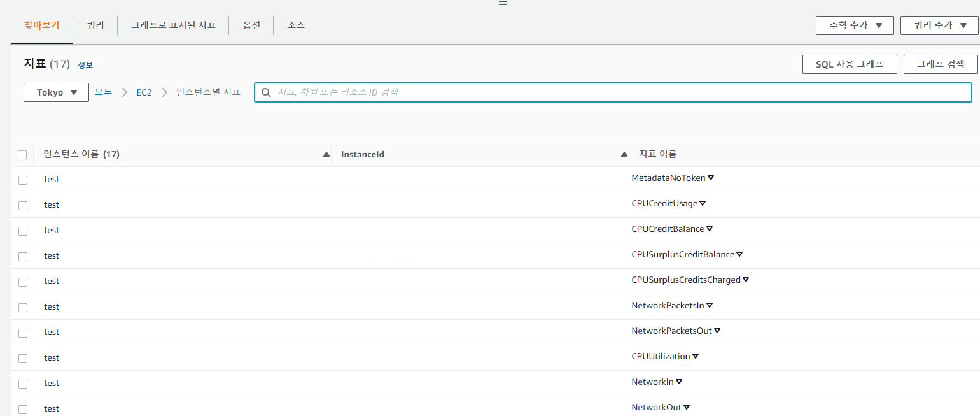Open the Tokyo region selector dropdown
Screen dimensions: 980x416
[56, 92]
